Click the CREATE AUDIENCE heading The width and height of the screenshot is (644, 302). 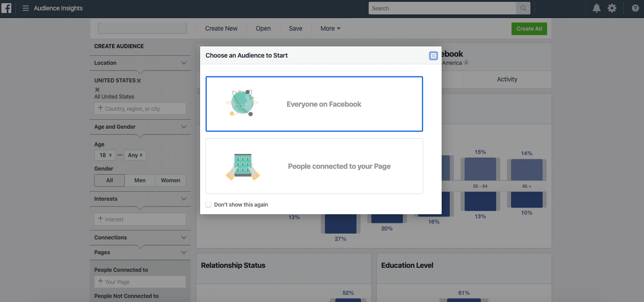(x=119, y=46)
